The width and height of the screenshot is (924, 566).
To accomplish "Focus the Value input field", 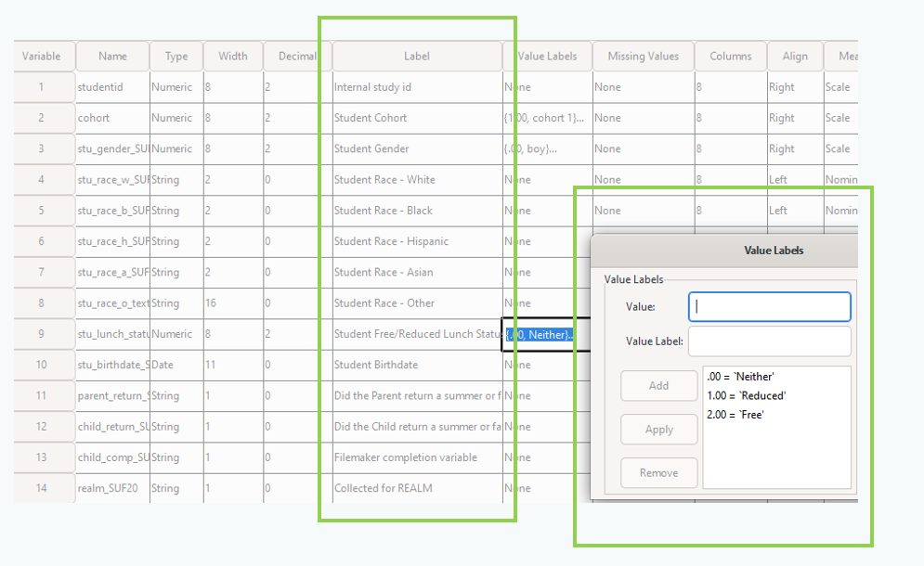I will [x=769, y=307].
